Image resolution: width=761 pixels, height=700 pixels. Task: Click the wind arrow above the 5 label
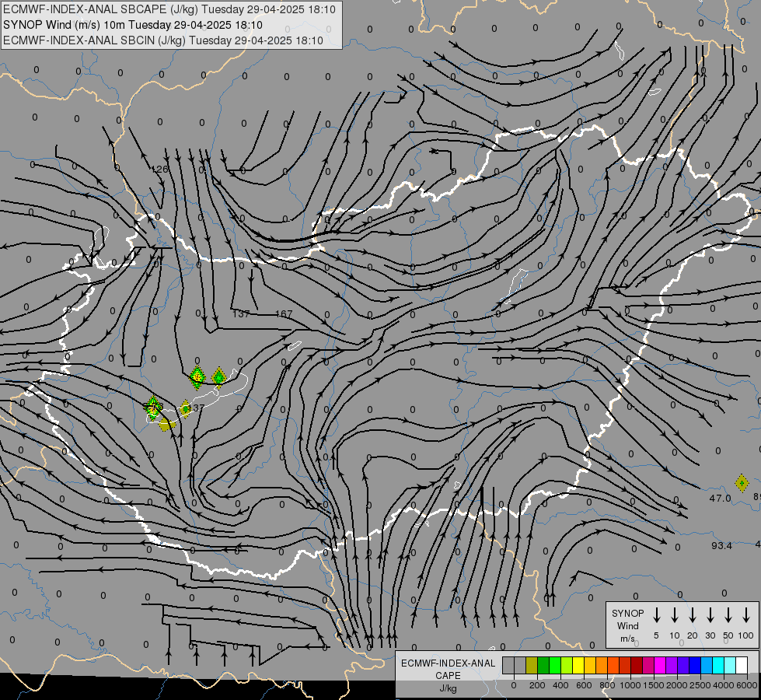point(656,614)
